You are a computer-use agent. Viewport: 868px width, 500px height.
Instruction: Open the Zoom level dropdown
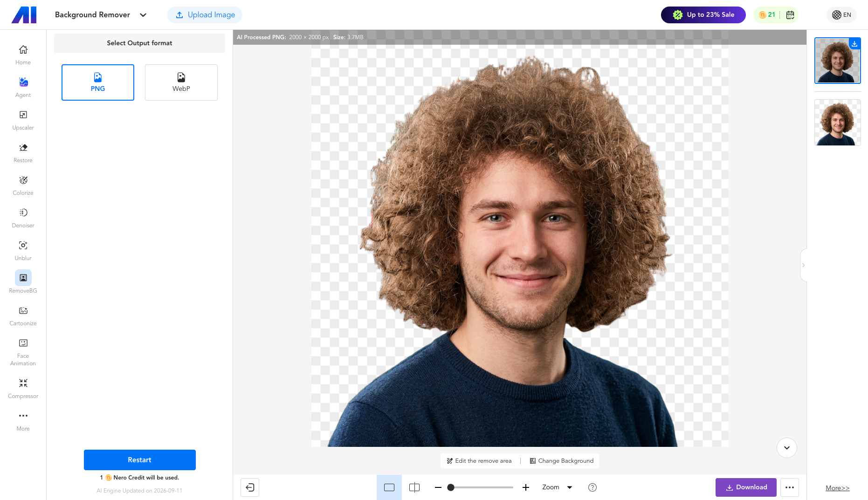coord(557,487)
